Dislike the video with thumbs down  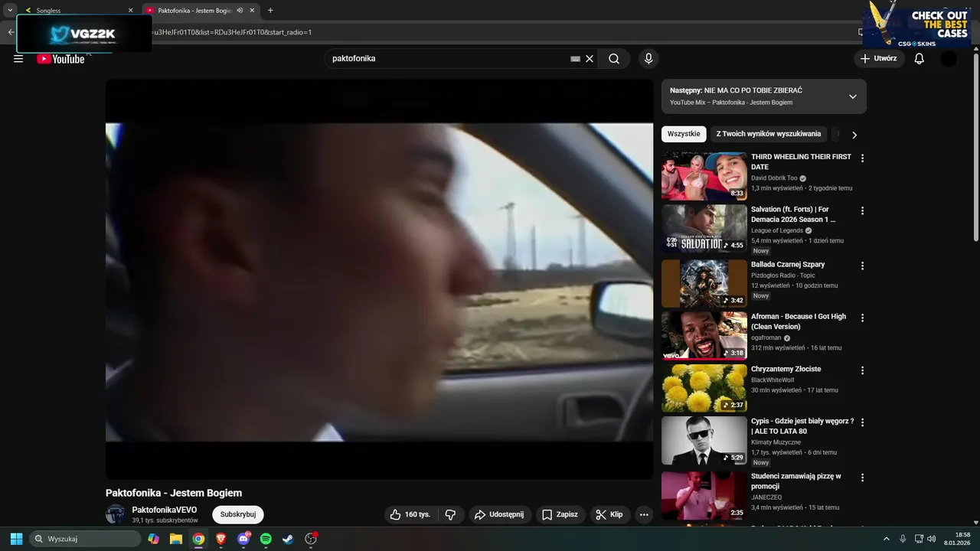[x=450, y=514]
